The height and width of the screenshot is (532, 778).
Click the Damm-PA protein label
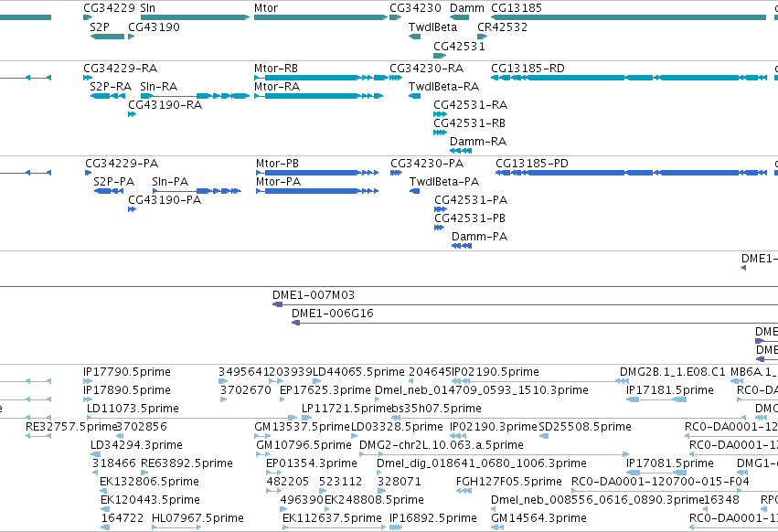tap(479, 237)
